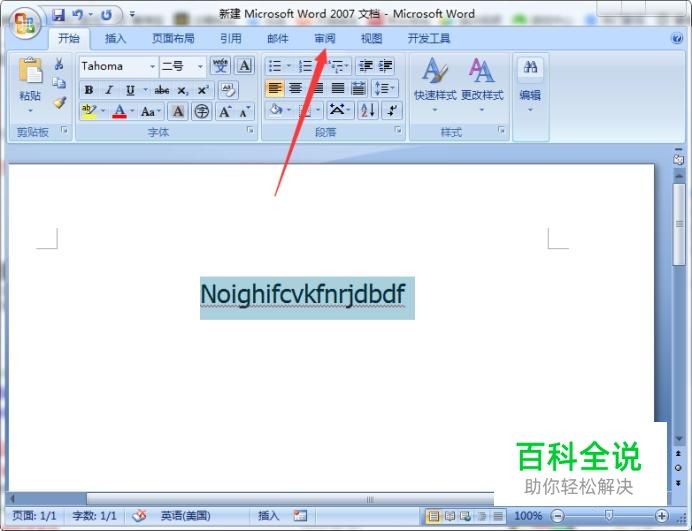Image resolution: width=692 pixels, height=531 pixels.
Task: Switch to the 审阅 tab
Action: click(325, 39)
